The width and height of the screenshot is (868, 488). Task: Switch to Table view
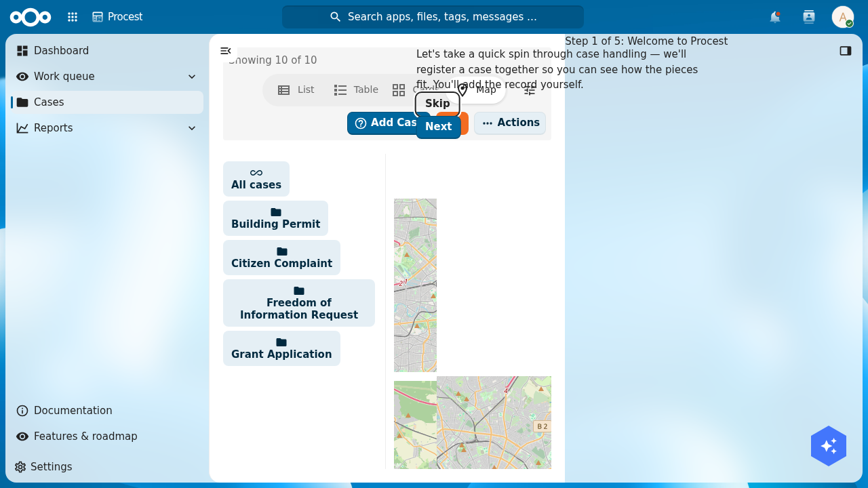click(356, 89)
